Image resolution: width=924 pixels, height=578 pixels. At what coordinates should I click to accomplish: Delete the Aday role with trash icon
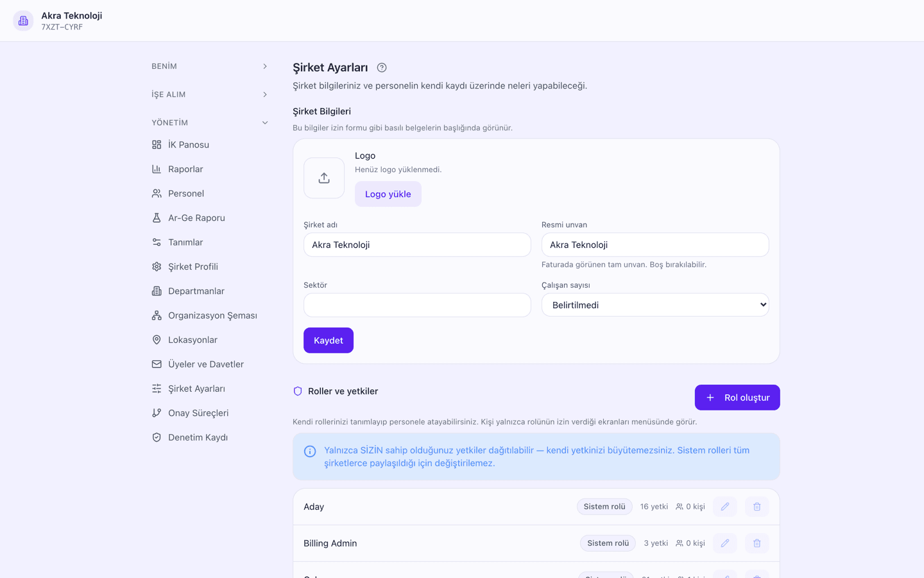click(757, 507)
